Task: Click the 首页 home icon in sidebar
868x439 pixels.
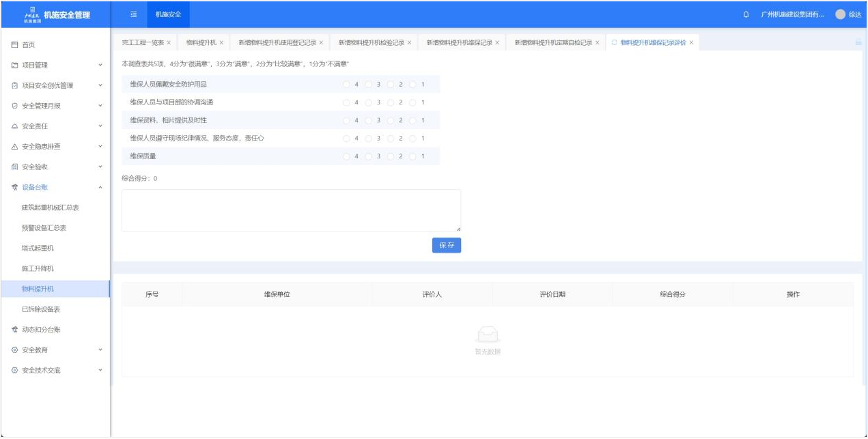Action: [x=15, y=45]
